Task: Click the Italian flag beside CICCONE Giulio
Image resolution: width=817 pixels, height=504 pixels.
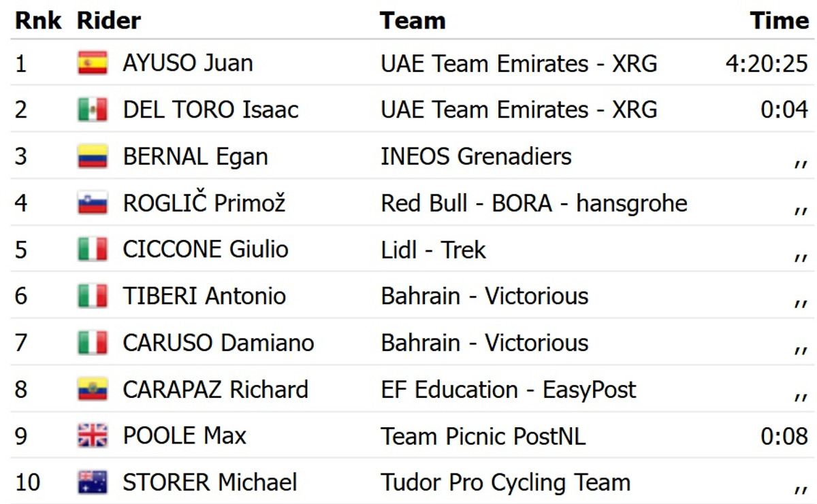Action: tap(93, 250)
